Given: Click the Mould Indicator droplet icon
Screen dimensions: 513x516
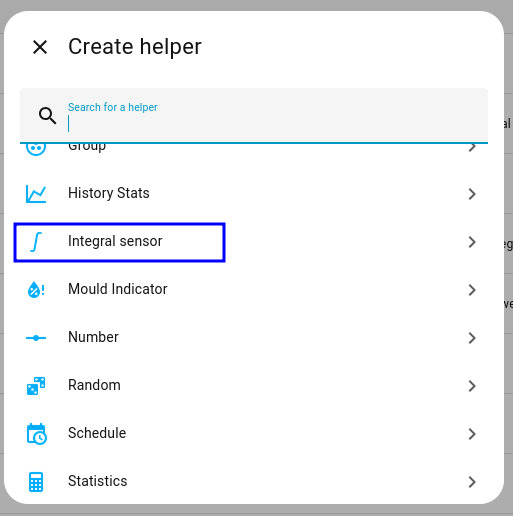Looking at the screenshot, I should [36, 290].
